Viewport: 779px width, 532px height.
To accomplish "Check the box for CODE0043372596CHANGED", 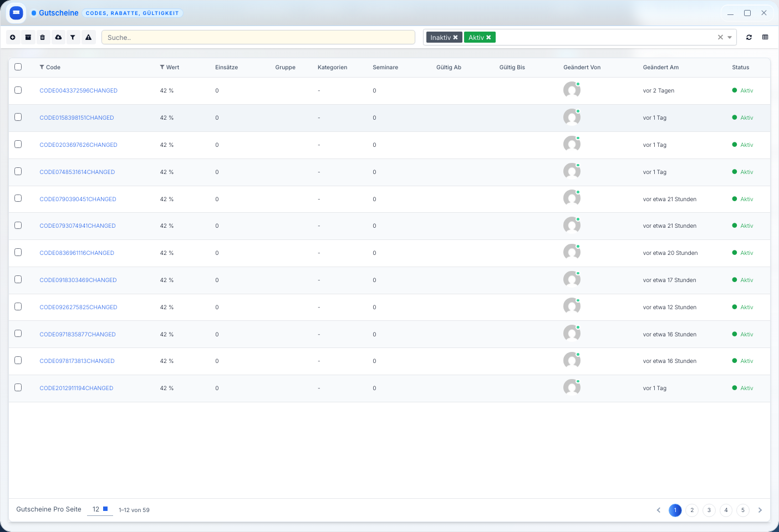I will (x=18, y=90).
